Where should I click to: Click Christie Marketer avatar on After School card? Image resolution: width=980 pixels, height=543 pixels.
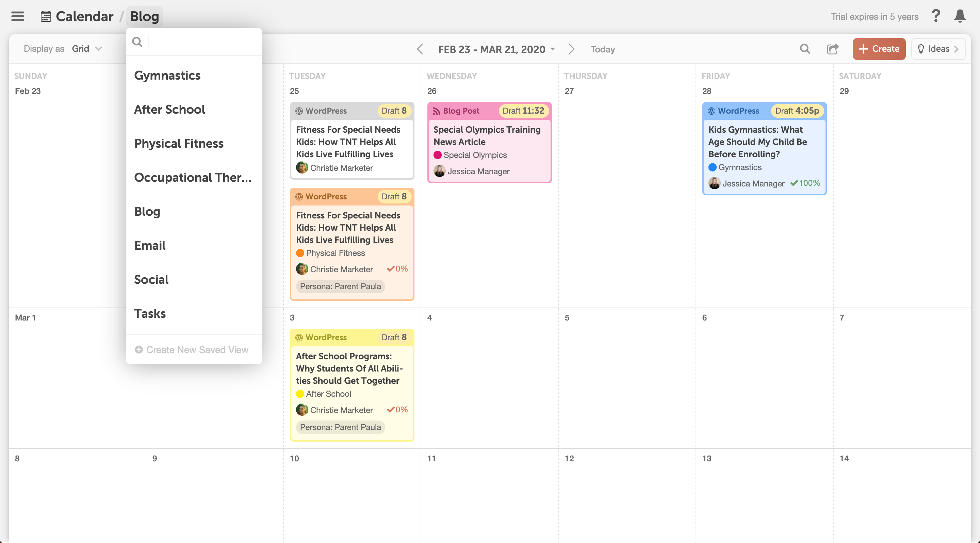point(302,410)
